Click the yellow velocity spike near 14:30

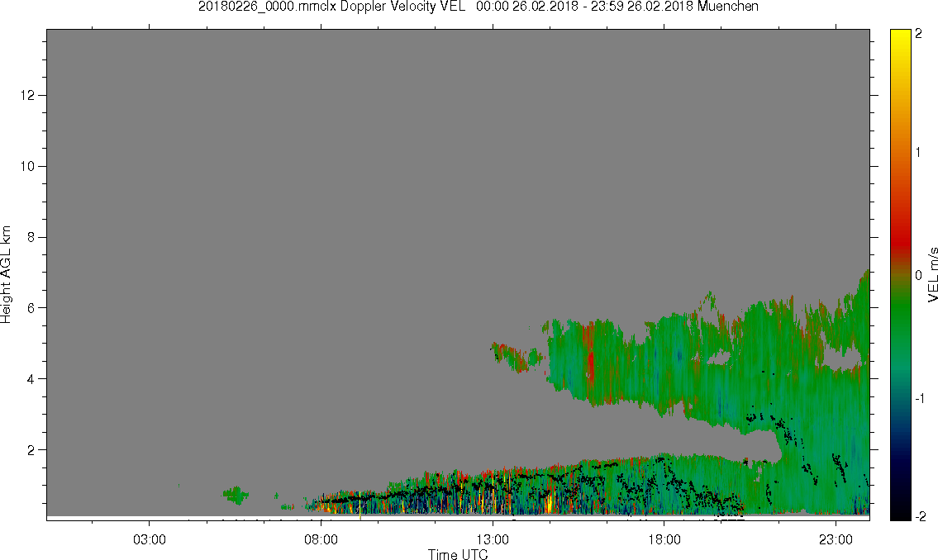549,502
